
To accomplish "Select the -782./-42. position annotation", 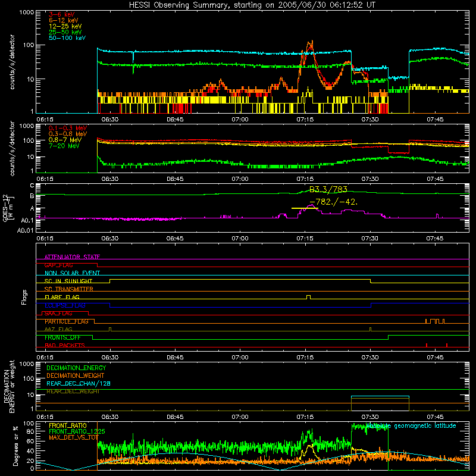I will tap(333, 202).
